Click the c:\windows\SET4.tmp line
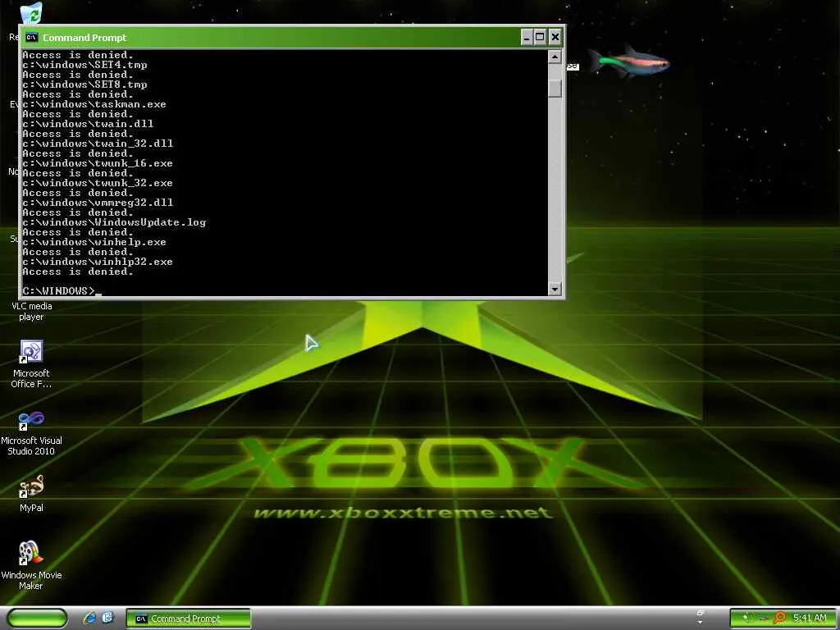The height and width of the screenshot is (630, 840). point(84,65)
